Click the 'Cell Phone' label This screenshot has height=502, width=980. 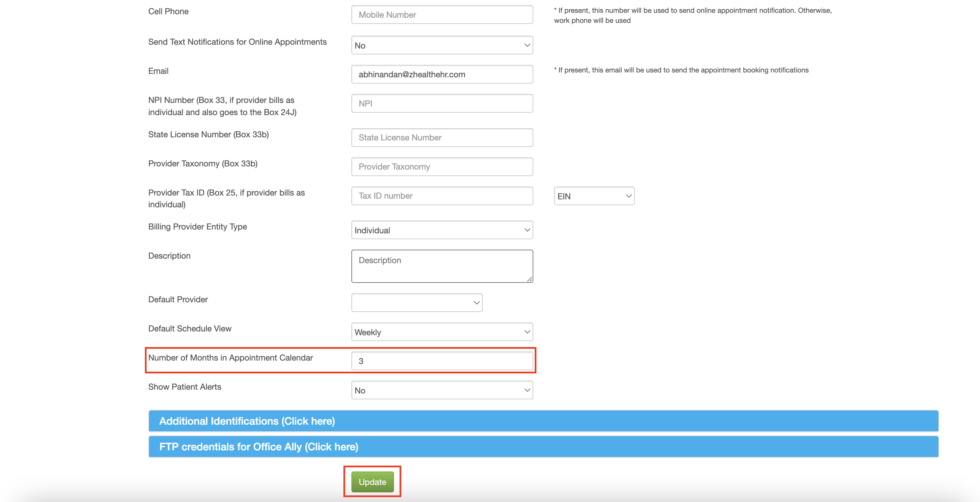click(x=168, y=11)
